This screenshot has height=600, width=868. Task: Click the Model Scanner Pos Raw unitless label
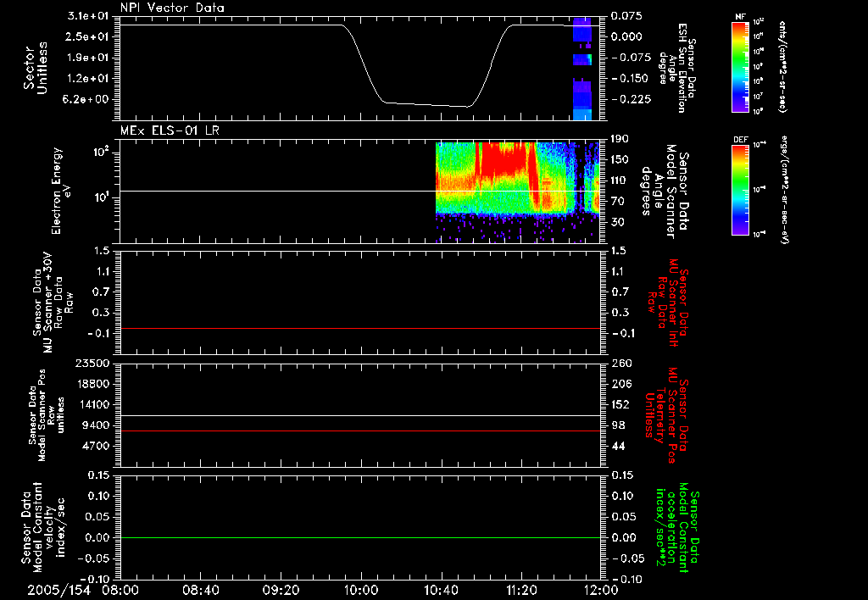click(47, 414)
